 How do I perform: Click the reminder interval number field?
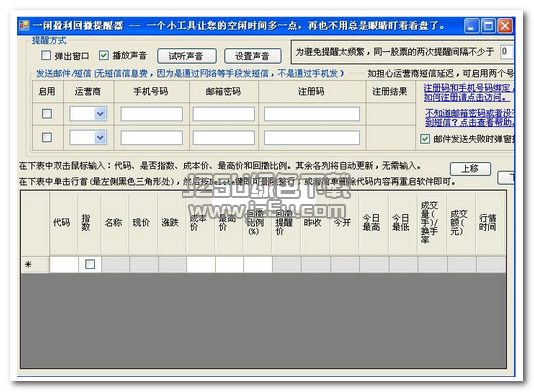coord(507,52)
